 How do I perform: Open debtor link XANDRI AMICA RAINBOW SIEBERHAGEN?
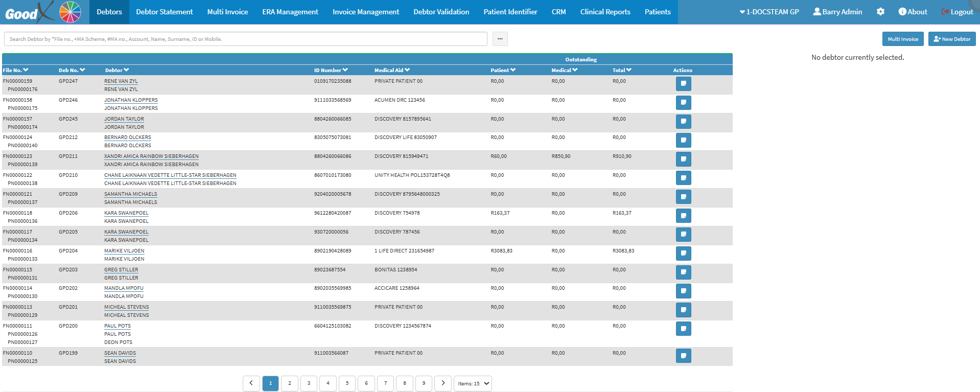[x=151, y=156]
